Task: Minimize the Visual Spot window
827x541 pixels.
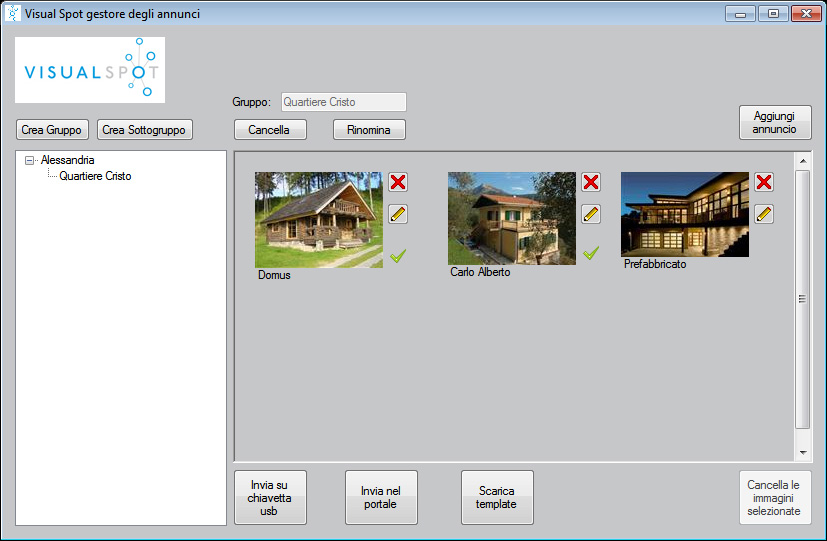Action: coord(741,14)
